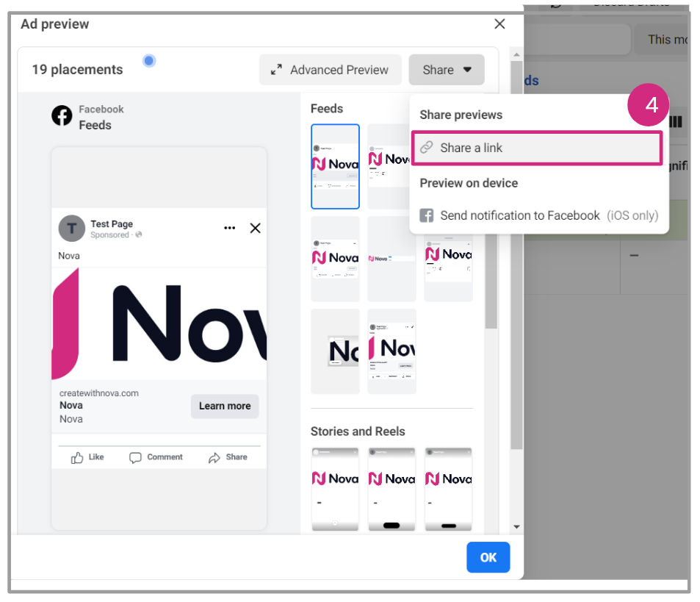Click the scrollbar down arrow in preview
Viewport: 700px width, 602px height.
tap(516, 527)
